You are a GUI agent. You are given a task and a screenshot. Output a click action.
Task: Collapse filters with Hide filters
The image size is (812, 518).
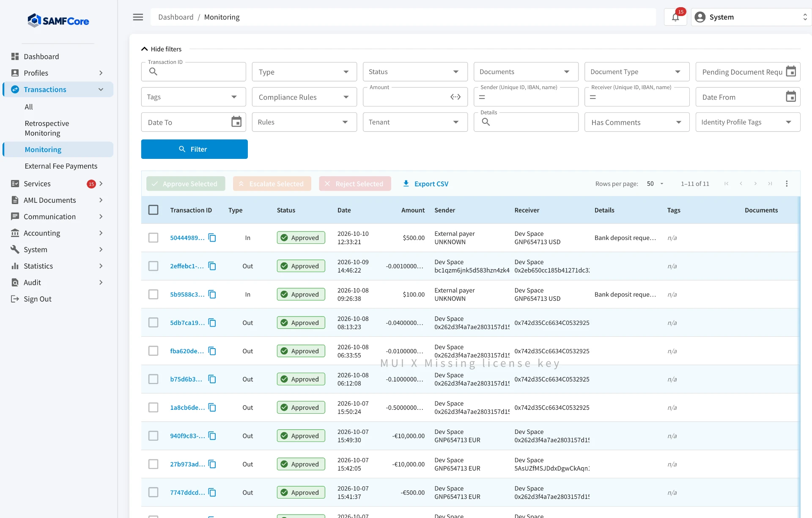(162, 49)
